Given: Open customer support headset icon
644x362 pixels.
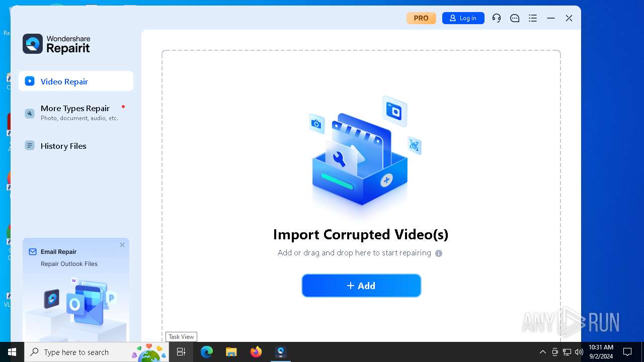Looking at the screenshot, I should click(x=497, y=18).
